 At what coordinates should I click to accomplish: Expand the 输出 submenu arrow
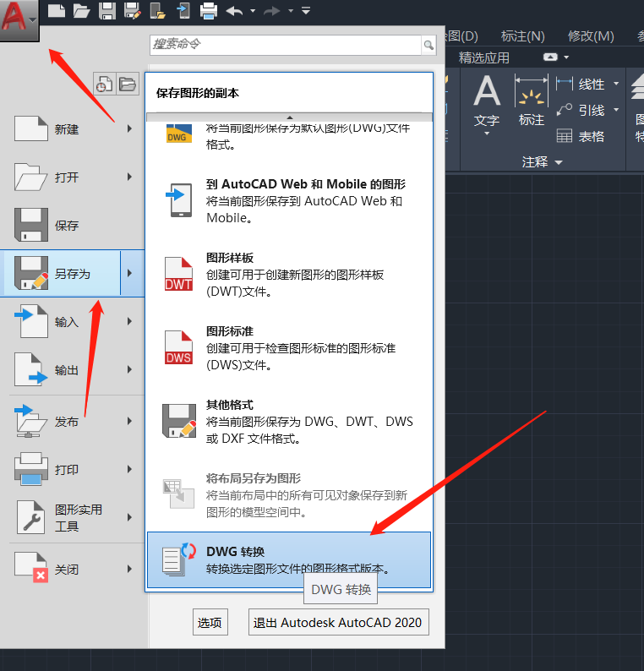(129, 369)
